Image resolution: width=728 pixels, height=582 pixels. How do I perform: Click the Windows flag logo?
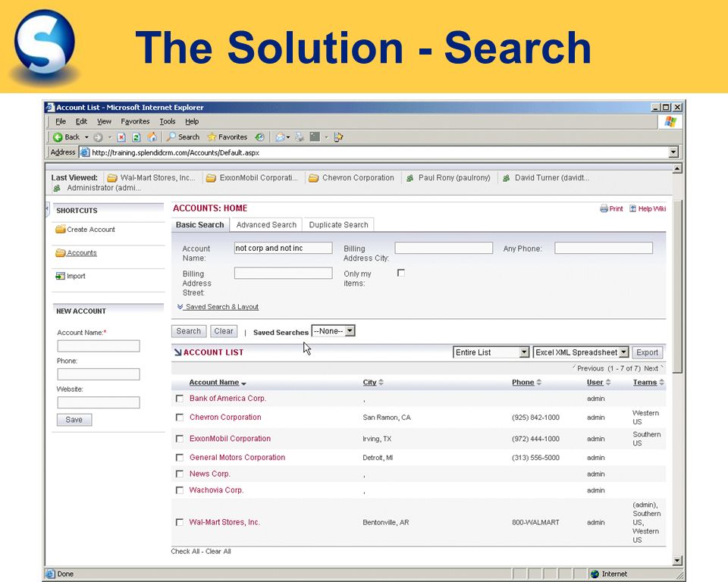(670, 121)
